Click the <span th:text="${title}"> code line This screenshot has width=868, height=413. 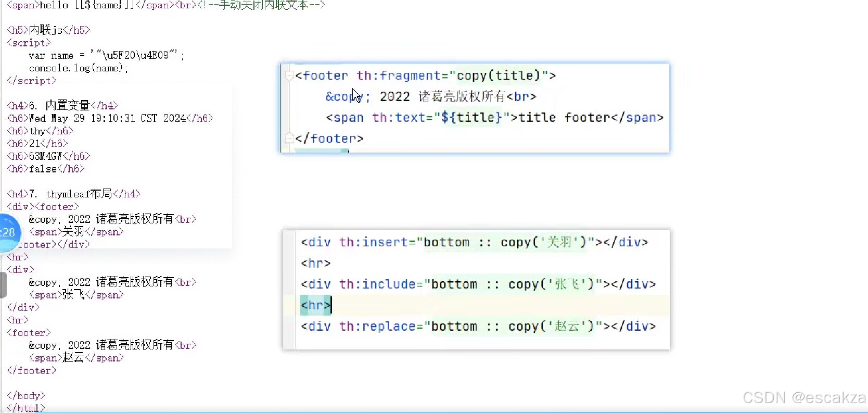tap(495, 118)
